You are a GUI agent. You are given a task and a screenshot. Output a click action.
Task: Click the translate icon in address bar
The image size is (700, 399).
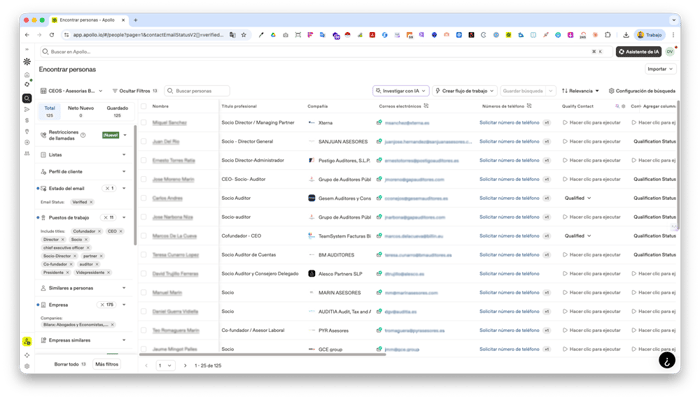[233, 35]
